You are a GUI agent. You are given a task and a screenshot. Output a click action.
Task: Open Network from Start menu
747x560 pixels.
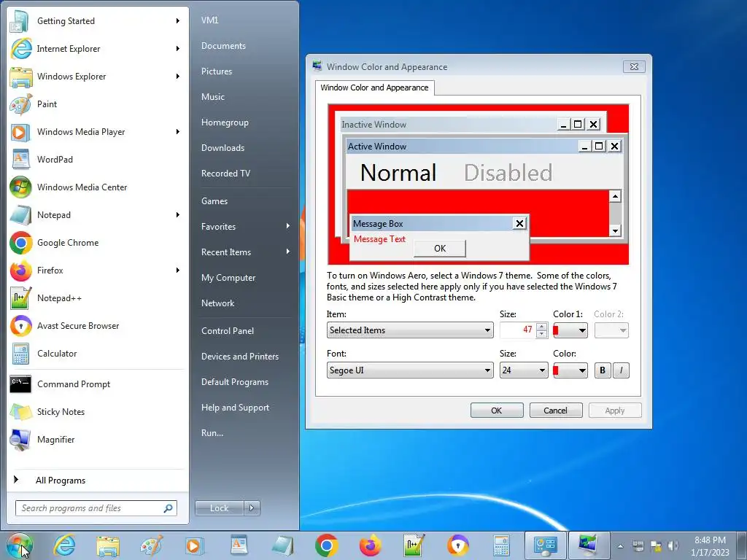pyautogui.click(x=217, y=303)
